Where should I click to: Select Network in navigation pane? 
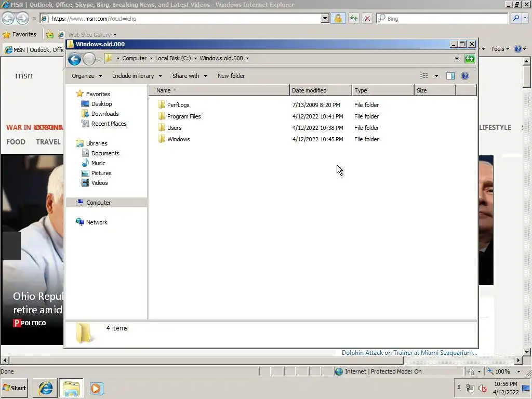click(96, 222)
